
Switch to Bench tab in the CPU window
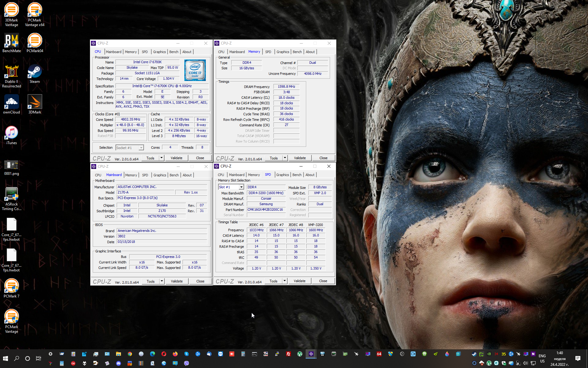[x=174, y=52]
